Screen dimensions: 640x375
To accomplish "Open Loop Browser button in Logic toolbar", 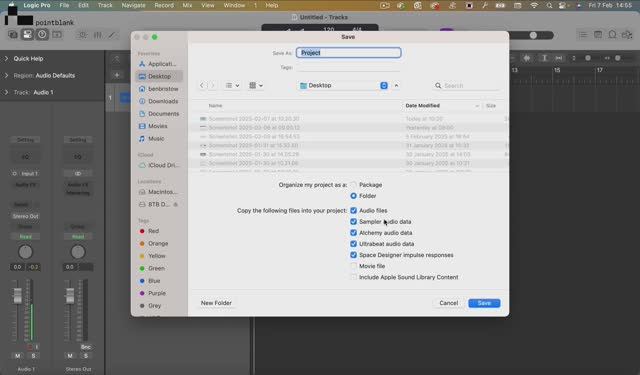I will coord(612,35).
